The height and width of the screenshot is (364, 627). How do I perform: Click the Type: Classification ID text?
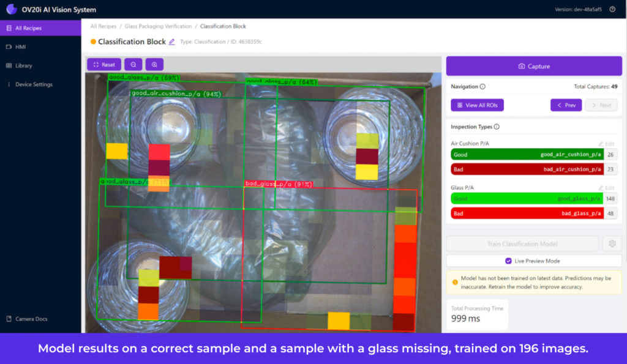coord(220,42)
